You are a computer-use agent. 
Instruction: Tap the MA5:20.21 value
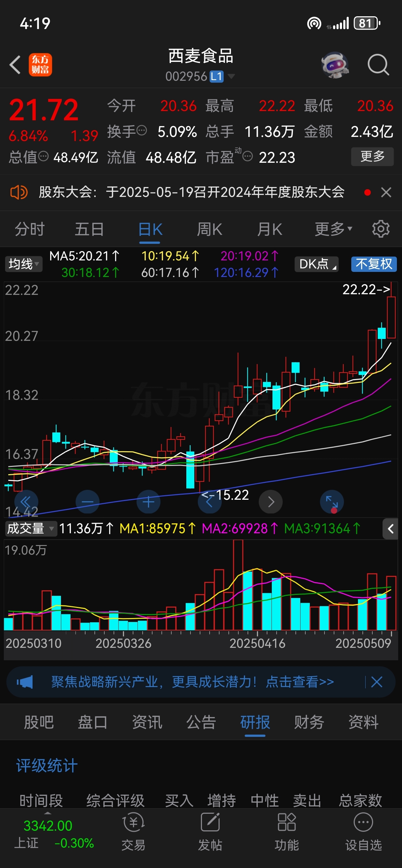[x=84, y=256]
